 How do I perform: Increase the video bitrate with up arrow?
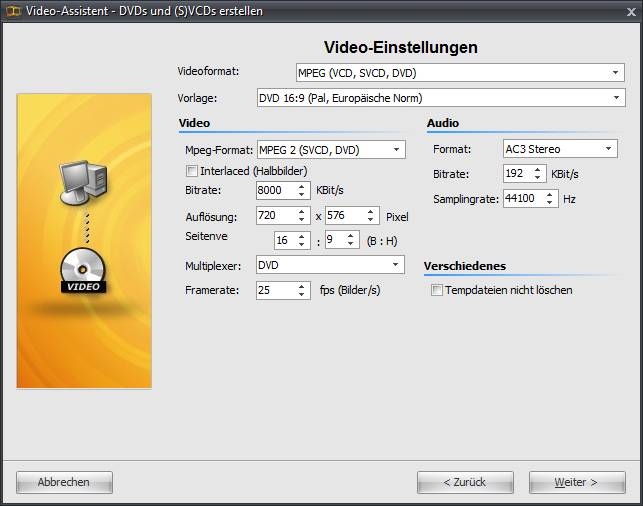302,186
